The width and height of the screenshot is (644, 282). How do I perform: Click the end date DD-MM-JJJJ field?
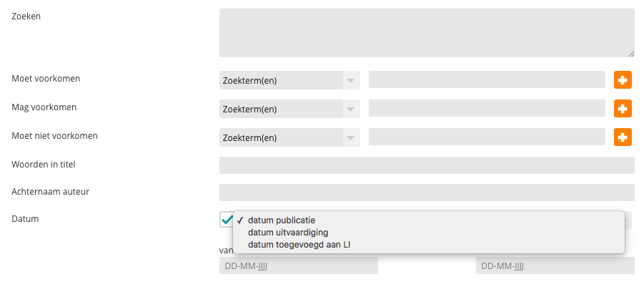555,266
